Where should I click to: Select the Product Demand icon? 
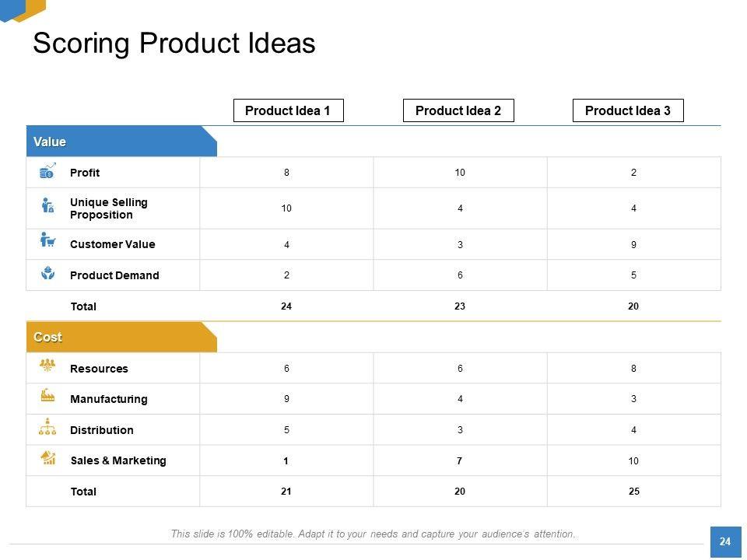coord(47,273)
